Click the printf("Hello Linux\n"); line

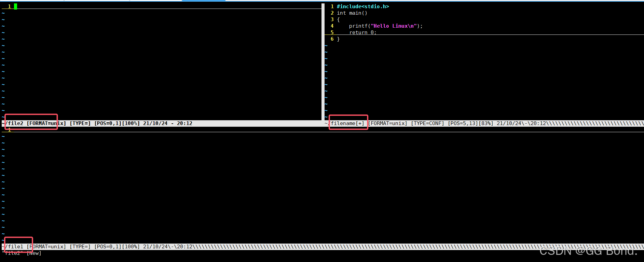pyautogui.click(x=386, y=26)
